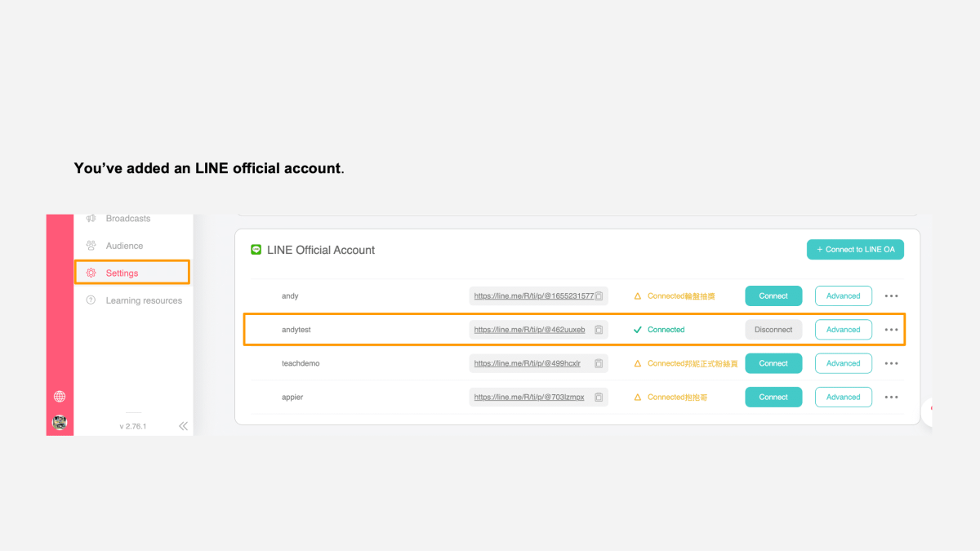Open the three-dot menu for andy
Viewport: 980px width, 551px height.
click(x=891, y=295)
